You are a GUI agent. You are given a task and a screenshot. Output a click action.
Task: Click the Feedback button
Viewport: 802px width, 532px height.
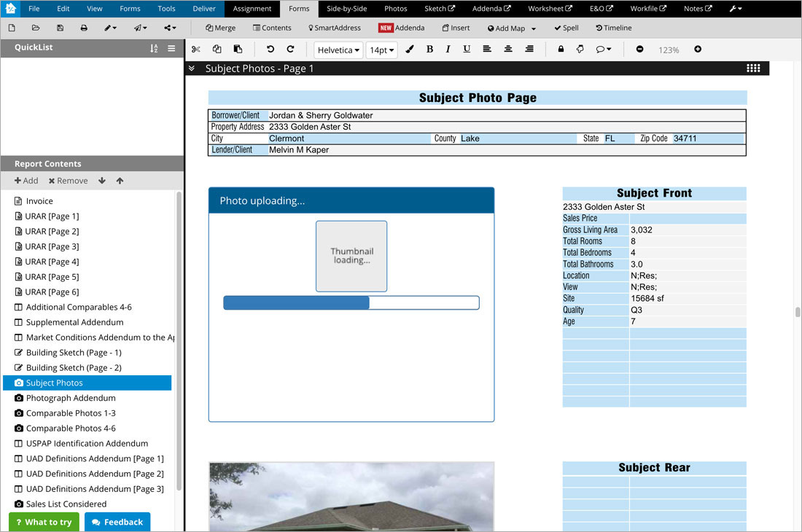click(x=117, y=522)
